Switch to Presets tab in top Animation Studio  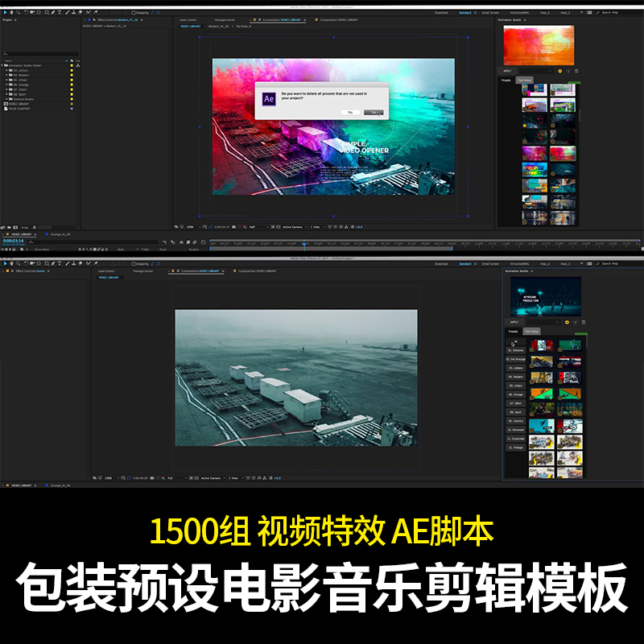[x=506, y=80]
